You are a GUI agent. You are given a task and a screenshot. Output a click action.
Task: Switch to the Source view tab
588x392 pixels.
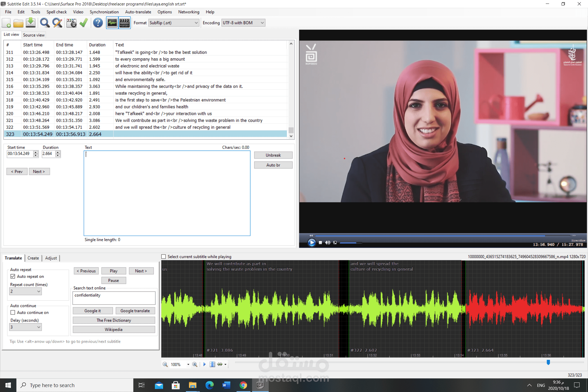34,35
